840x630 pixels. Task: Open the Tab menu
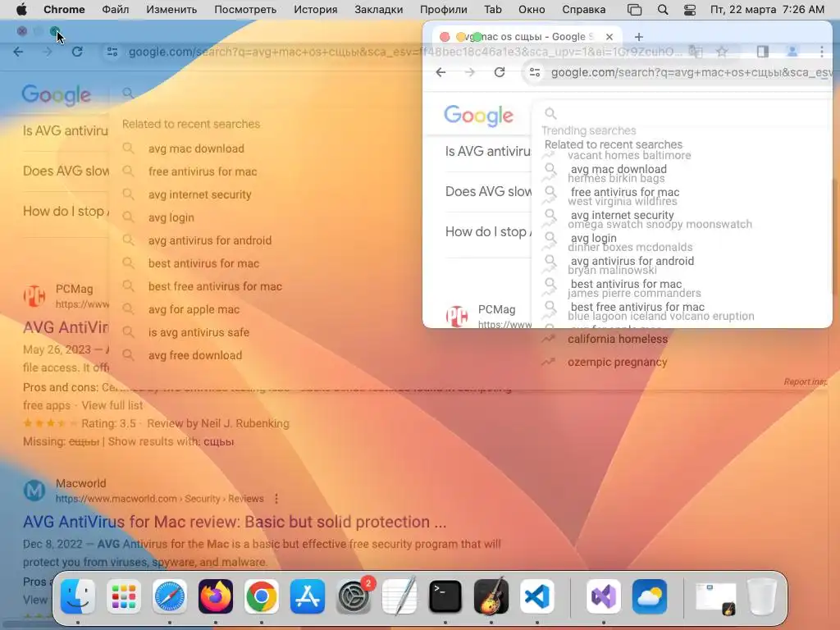point(493,10)
